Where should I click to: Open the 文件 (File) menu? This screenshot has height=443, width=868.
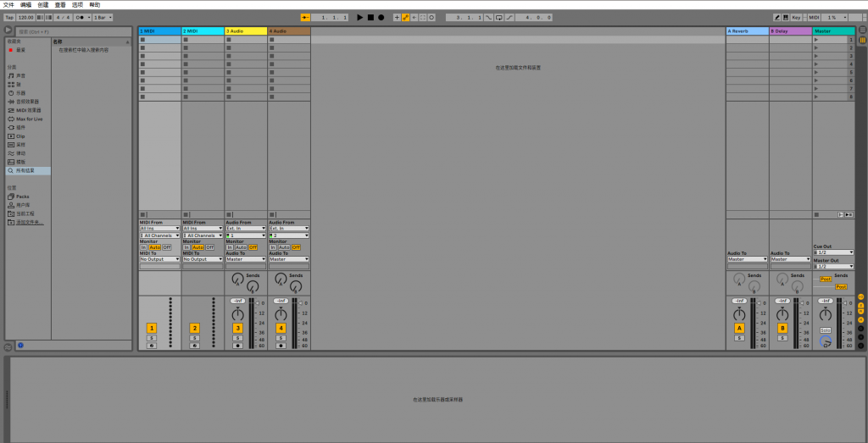[x=8, y=4]
